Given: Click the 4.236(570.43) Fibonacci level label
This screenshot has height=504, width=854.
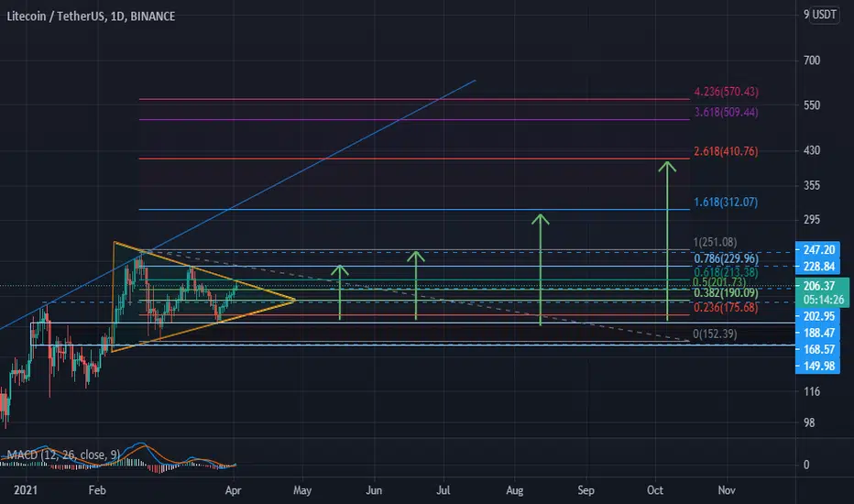Looking at the screenshot, I should [x=726, y=92].
